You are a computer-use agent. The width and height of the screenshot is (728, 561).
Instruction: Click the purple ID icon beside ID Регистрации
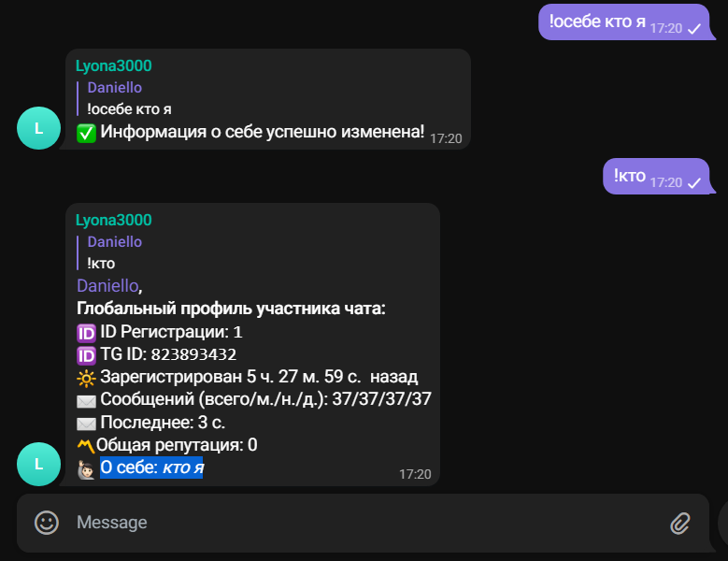click(x=86, y=332)
